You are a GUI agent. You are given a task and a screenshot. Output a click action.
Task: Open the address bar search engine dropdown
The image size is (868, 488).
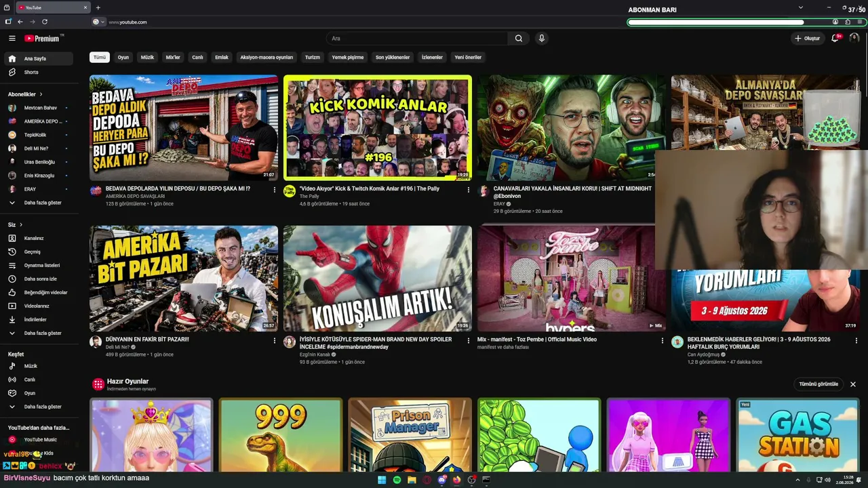pos(98,22)
